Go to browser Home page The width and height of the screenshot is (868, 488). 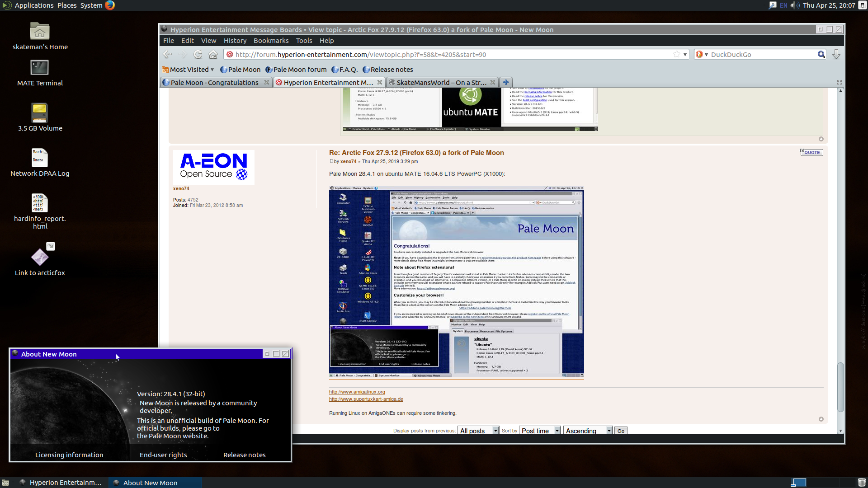tap(213, 54)
